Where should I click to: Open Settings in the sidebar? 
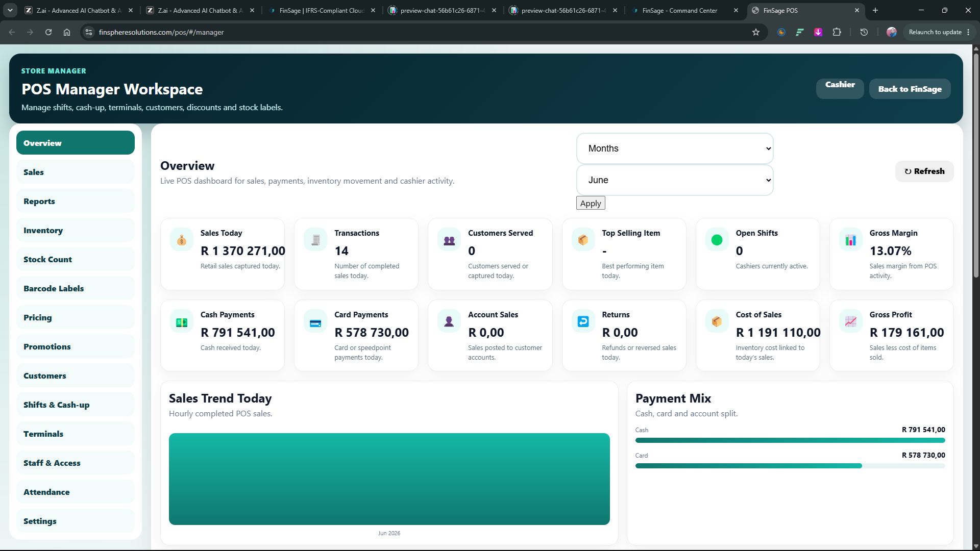(x=76, y=521)
